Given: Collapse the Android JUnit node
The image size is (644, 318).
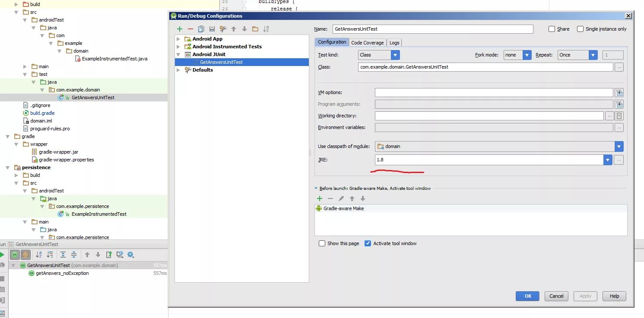Looking at the screenshot, I should click(178, 54).
